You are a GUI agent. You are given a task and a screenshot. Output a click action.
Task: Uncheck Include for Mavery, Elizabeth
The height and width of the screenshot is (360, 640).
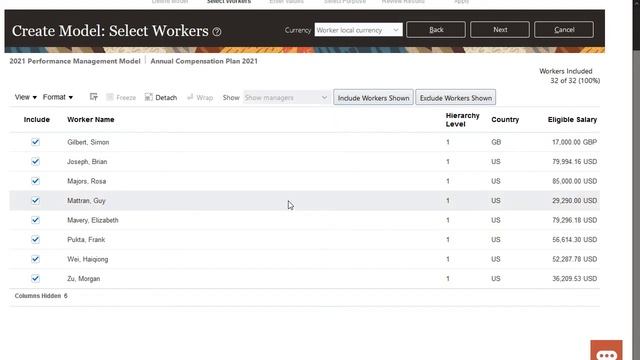point(36,220)
